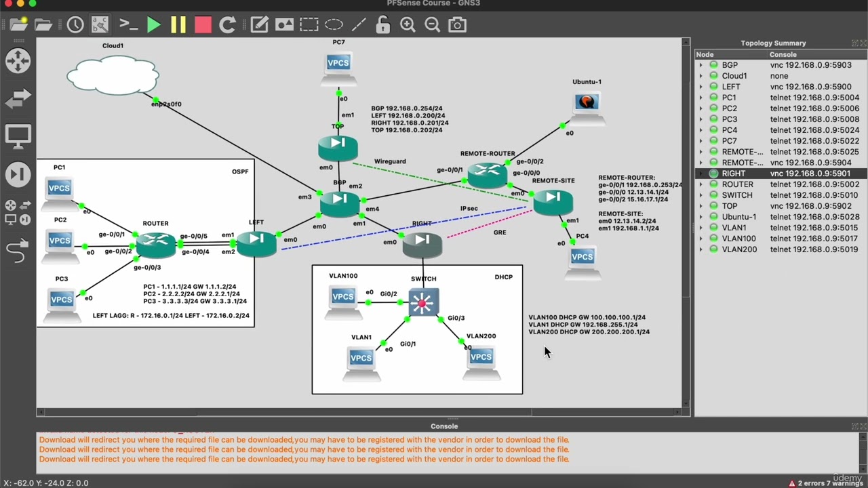Open an existing project via folder icon

coord(43,25)
